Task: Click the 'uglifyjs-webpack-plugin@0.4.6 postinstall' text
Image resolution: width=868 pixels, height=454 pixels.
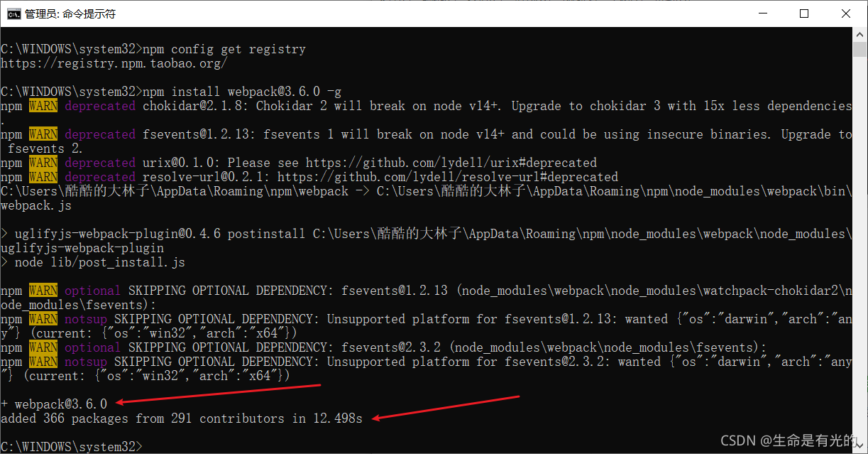Action: [x=160, y=234]
